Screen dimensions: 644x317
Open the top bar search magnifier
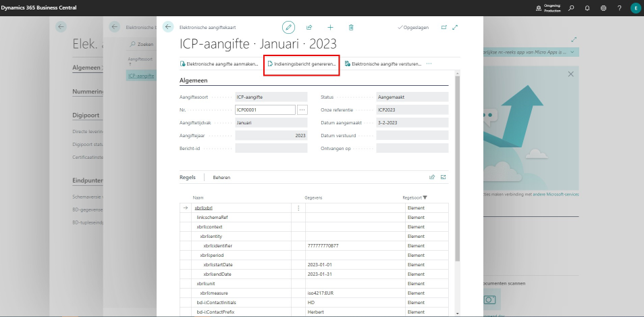coord(571,8)
